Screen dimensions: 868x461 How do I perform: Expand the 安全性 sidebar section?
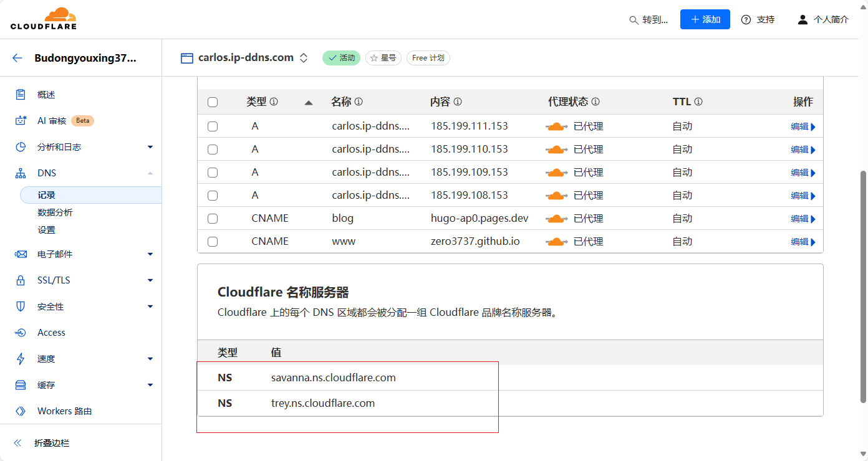[x=150, y=307]
